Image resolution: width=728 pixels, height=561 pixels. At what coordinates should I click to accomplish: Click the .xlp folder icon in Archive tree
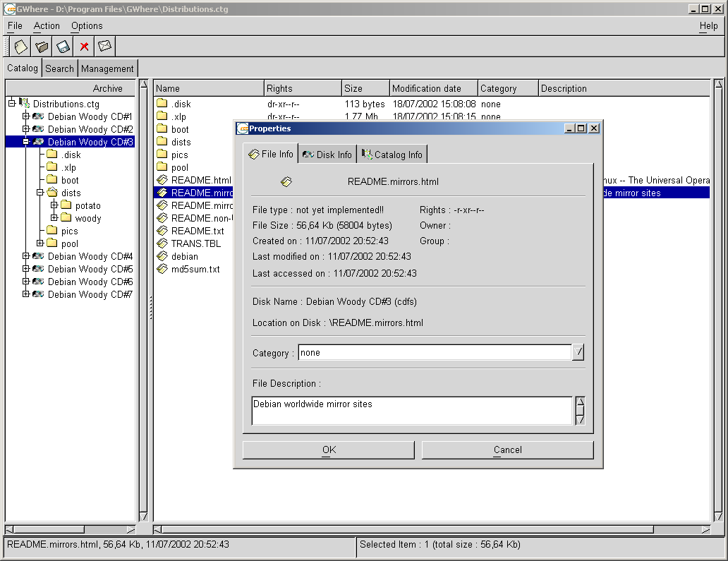tap(52, 167)
